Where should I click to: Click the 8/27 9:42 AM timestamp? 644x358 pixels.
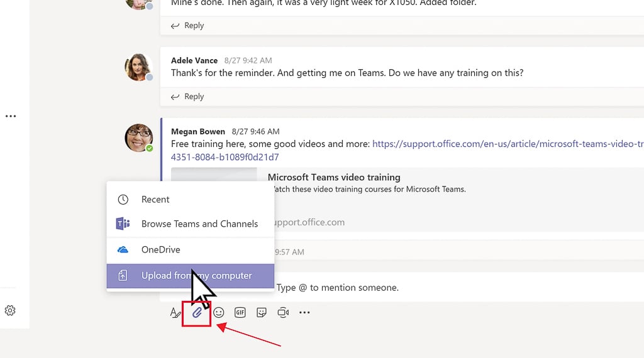(248, 60)
